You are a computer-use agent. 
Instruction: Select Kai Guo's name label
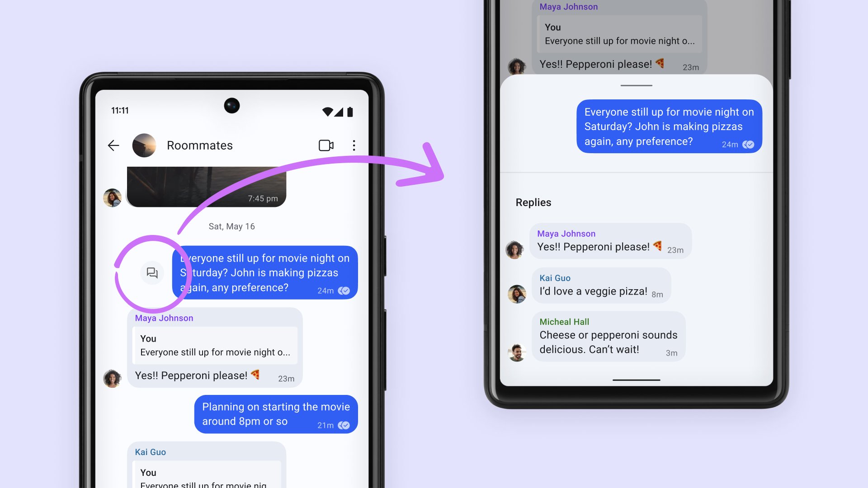point(554,278)
